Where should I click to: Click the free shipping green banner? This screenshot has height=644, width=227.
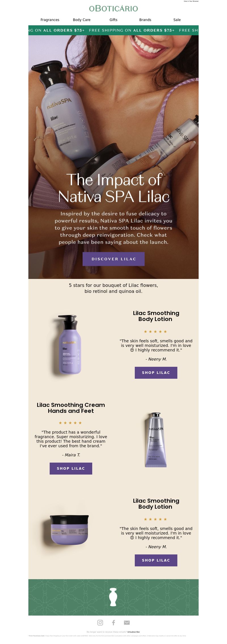pyautogui.click(x=113, y=30)
